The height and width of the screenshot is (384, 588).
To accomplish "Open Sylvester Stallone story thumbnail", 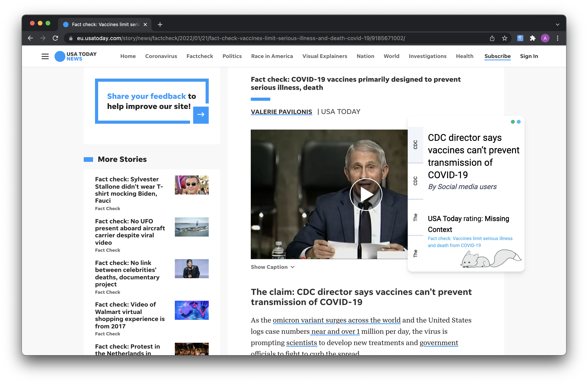I will 191,185.
